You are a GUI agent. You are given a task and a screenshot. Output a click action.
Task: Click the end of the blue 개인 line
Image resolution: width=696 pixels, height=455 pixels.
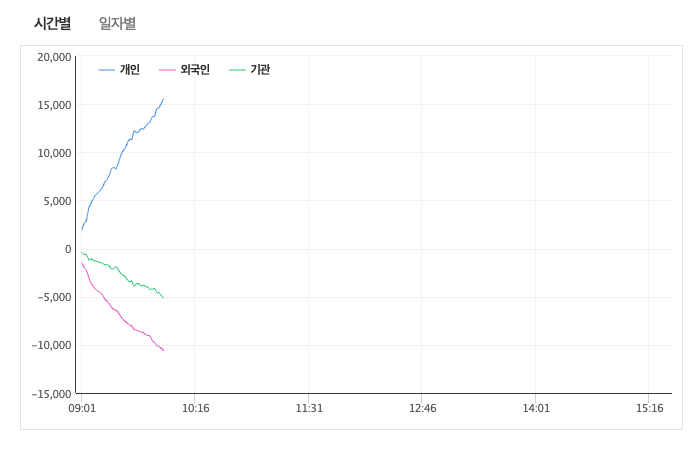click(x=163, y=99)
